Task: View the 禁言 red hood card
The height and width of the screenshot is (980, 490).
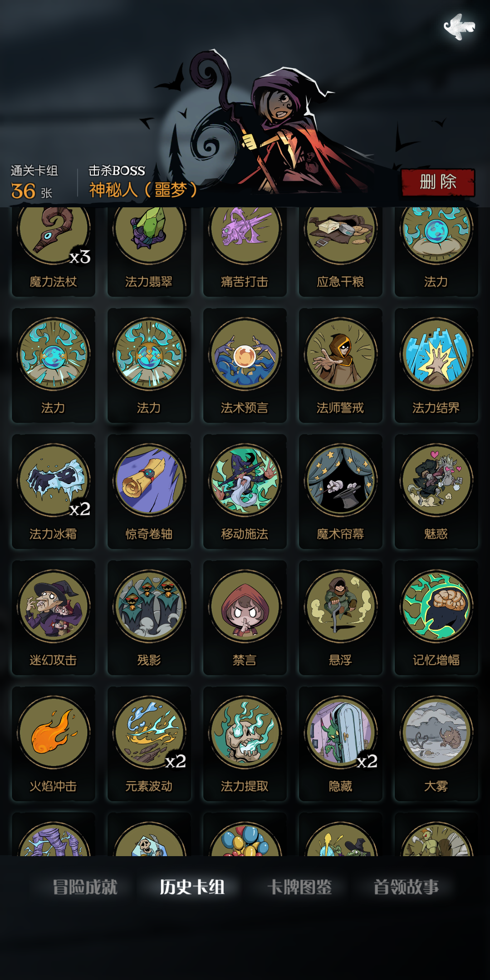Action: click(245, 617)
